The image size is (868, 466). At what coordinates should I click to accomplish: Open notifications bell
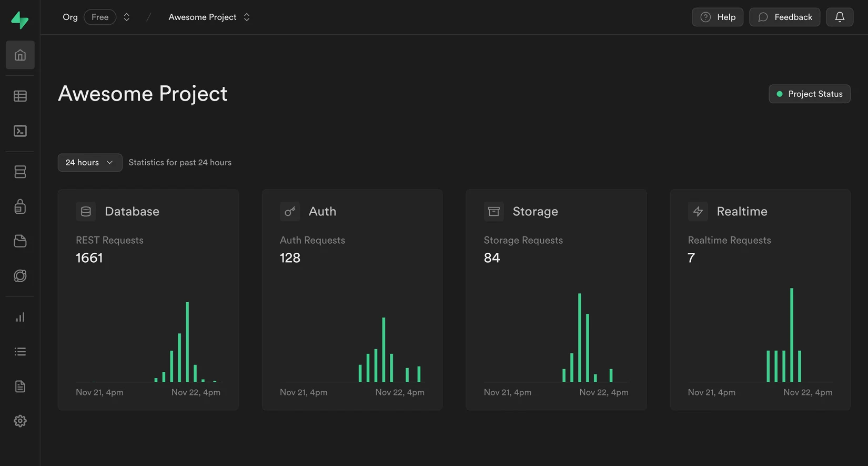pyautogui.click(x=840, y=17)
